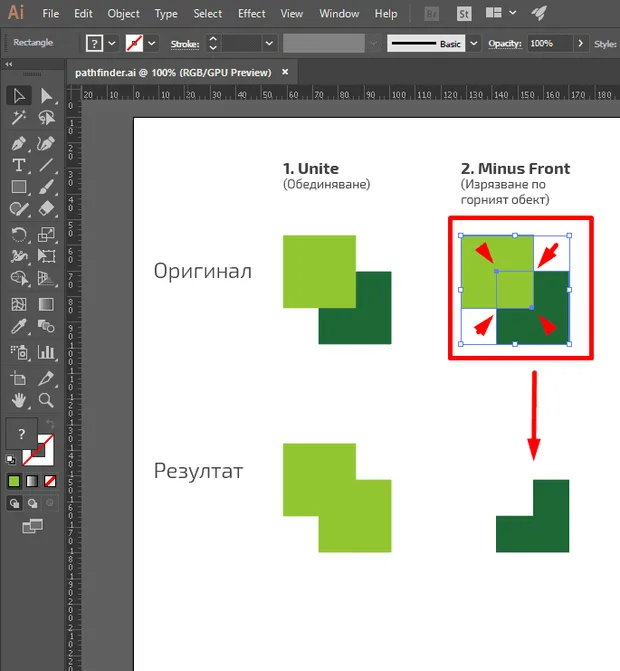Activate the Scale tool

46,235
